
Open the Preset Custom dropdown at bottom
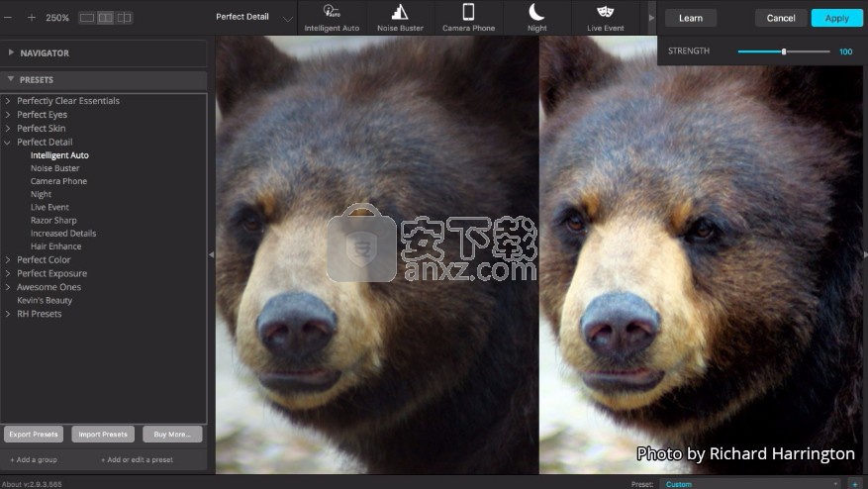click(x=750, y=484)
